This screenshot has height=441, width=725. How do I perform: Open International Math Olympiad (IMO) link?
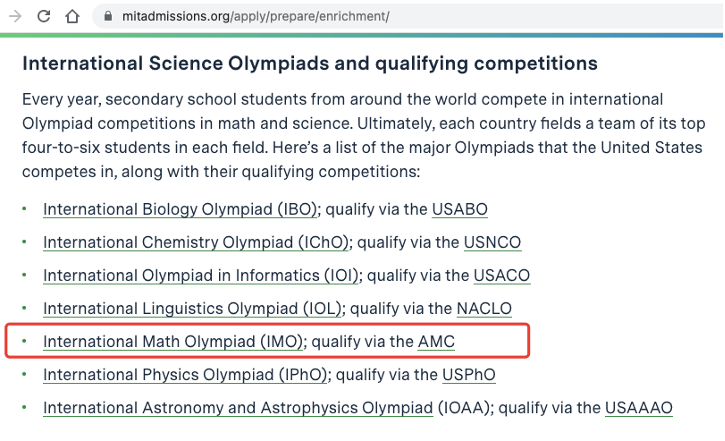point(173,342)
